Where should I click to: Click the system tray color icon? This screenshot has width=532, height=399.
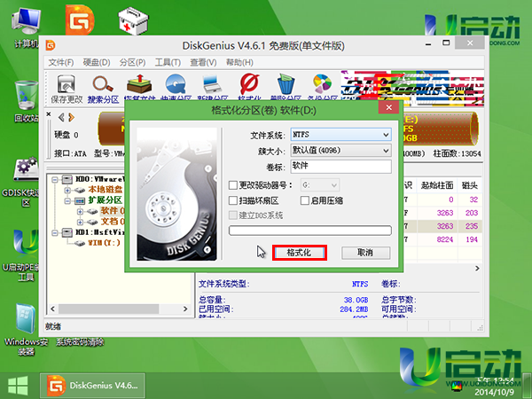tap(457, 386)
